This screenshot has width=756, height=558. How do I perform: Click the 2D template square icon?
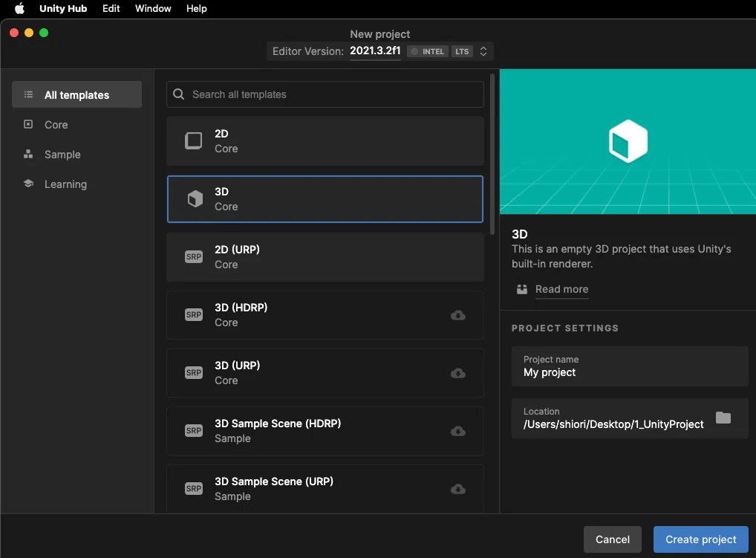(x=193, y=141)
